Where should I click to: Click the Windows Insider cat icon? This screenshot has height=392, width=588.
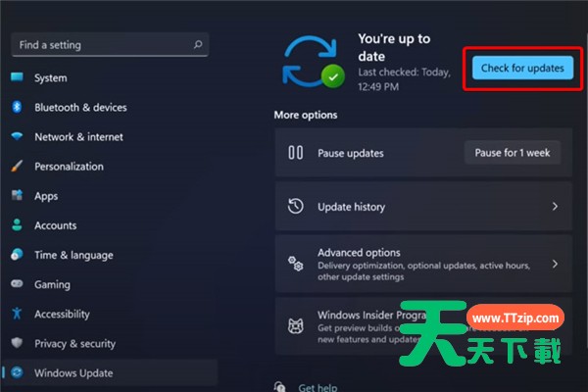click(296, 325)
